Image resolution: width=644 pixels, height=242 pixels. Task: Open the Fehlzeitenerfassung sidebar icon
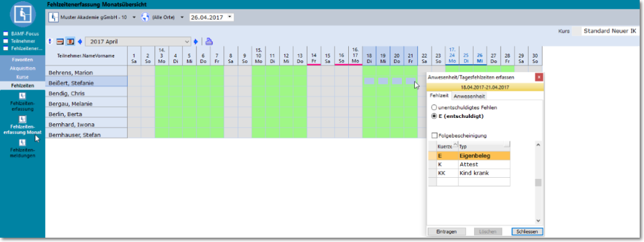coord(23,96)
